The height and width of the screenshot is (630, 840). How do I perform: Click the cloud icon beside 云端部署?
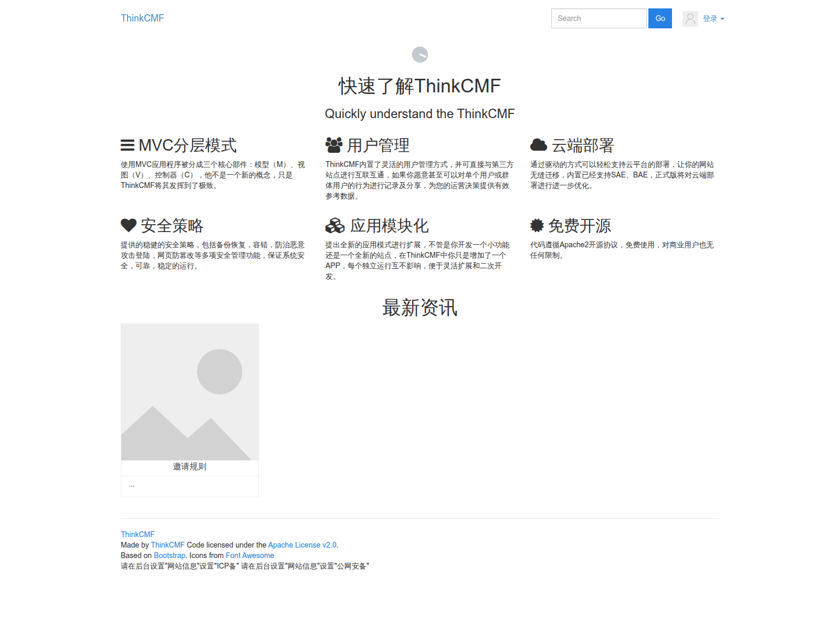[x=539, y=145]
